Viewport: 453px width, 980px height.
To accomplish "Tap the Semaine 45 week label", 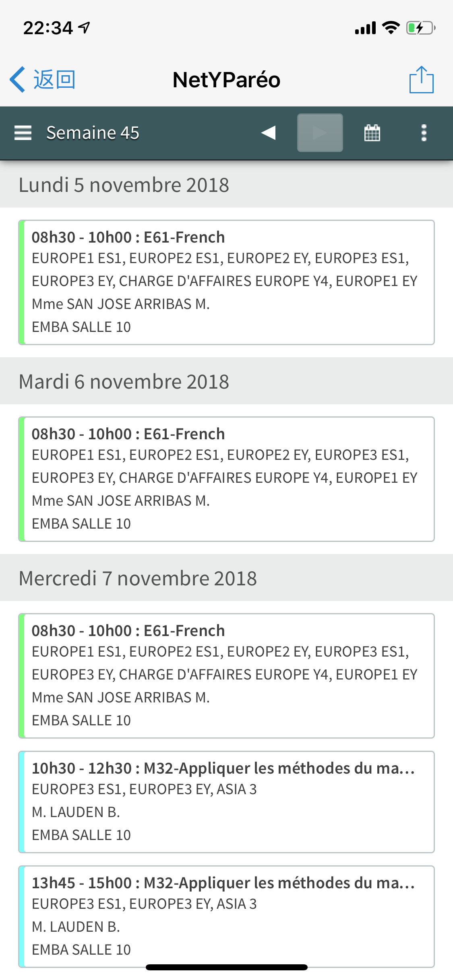I will [x=93, y=133].
